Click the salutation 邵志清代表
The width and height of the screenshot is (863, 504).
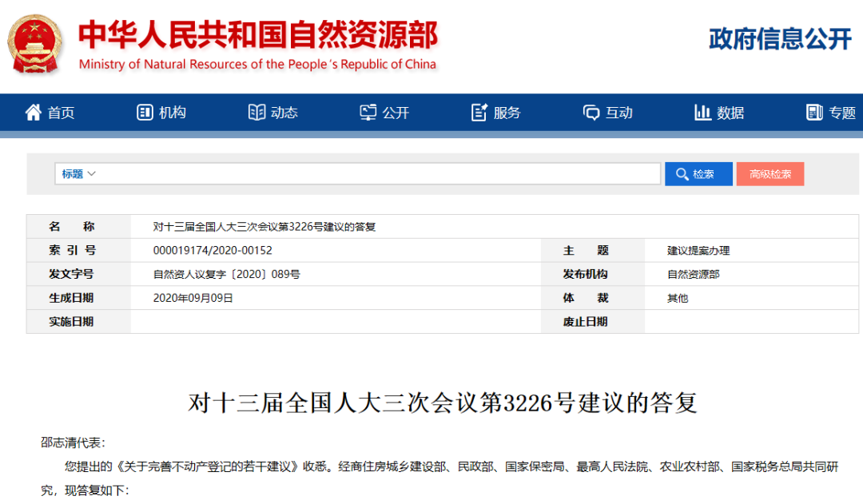click(73, 443)
